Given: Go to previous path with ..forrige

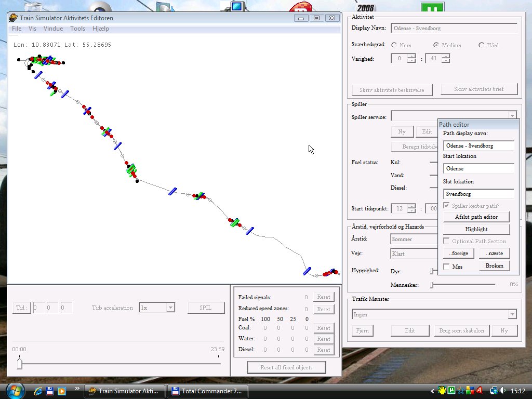Looking at the screenshot, I should (458, 254).
